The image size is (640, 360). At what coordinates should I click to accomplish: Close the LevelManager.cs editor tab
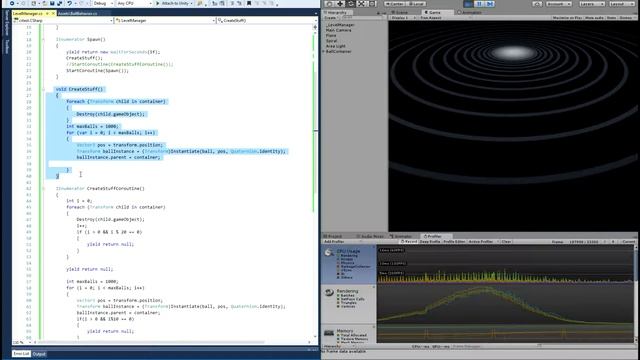[53, 13]
